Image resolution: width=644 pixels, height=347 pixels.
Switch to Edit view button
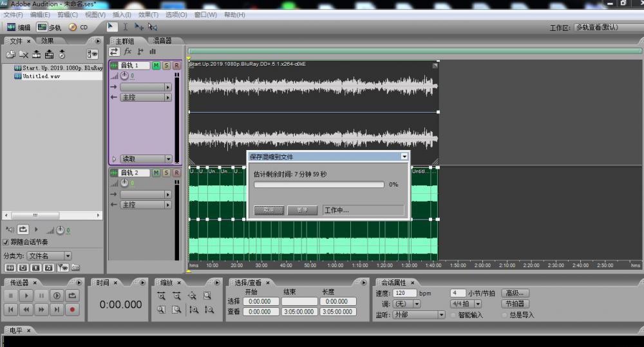point(19,28)
